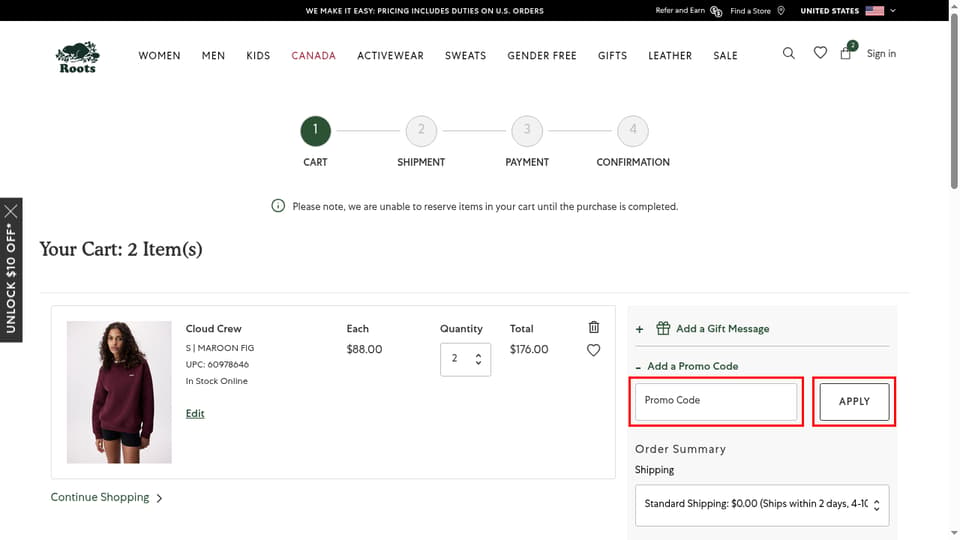Open the Kids menu
The width and height of the screenshot is (960, 540).
coord(258,56)
